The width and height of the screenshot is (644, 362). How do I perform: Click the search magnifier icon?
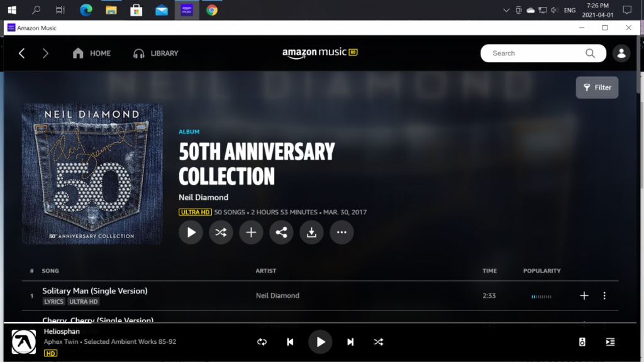point(590,53)
